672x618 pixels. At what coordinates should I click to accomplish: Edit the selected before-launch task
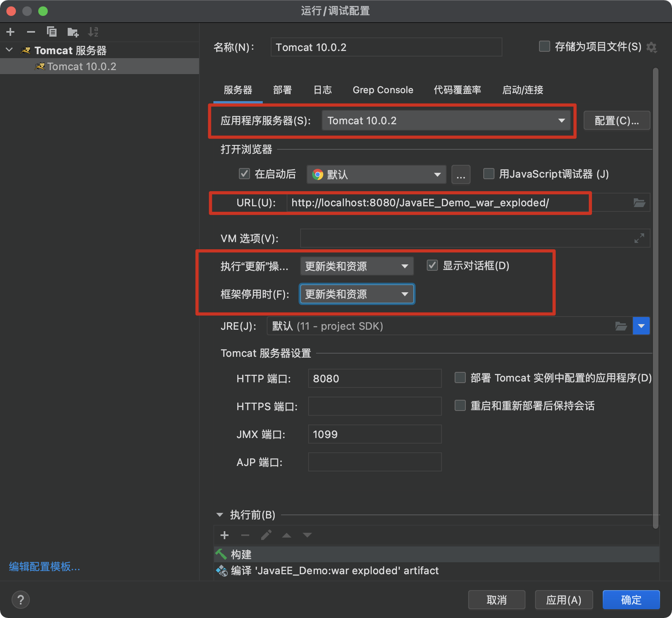(266, 535)
